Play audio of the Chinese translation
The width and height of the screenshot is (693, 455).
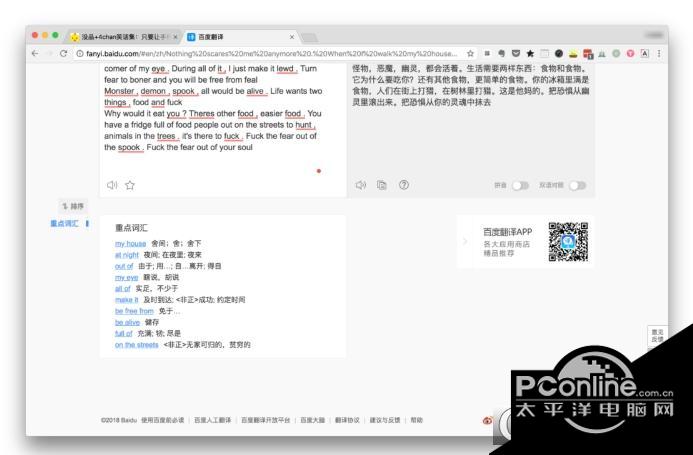(361, 185)
